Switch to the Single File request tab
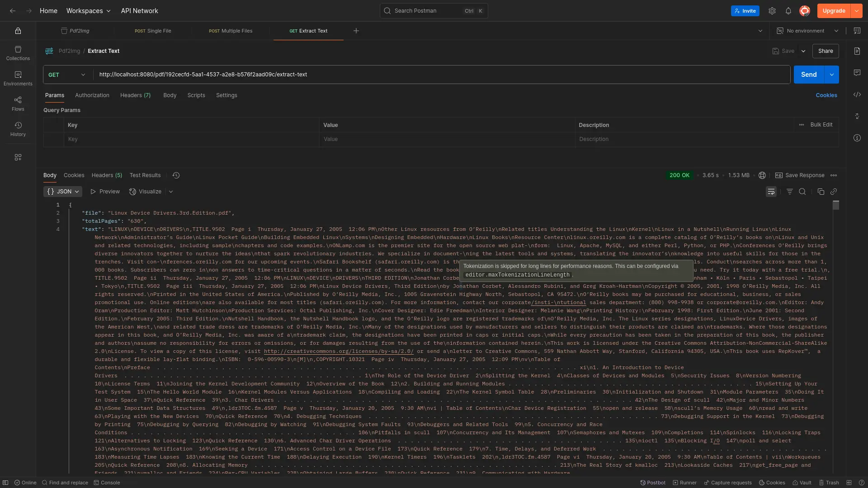The width and height of the screenshot is (868, 488). 153,31
